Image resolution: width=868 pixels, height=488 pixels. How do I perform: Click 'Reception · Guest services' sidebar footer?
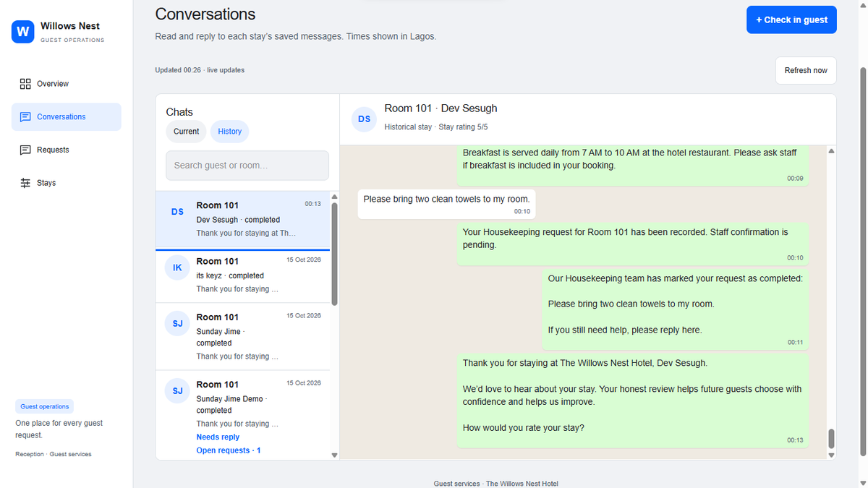click(54, 454)
